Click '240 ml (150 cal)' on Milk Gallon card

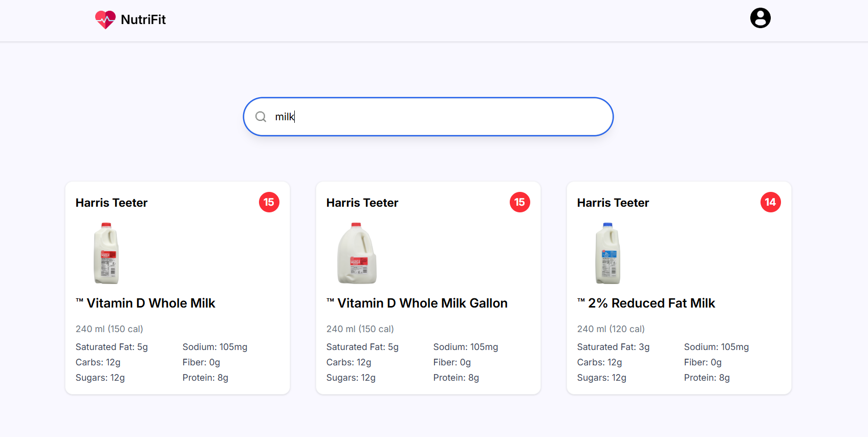[360, 329]
